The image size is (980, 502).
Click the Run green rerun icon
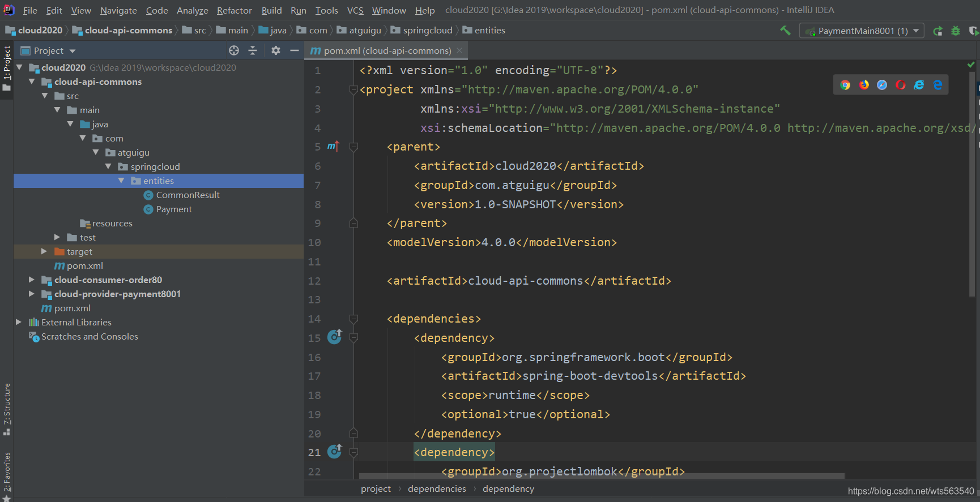pyautogui.click(x=938, y=31)
